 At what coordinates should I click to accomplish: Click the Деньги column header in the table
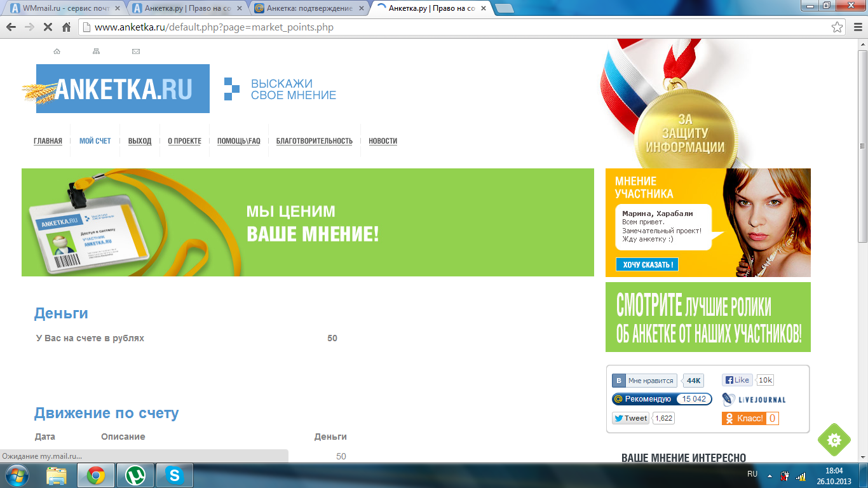click(x=330, y=437)
